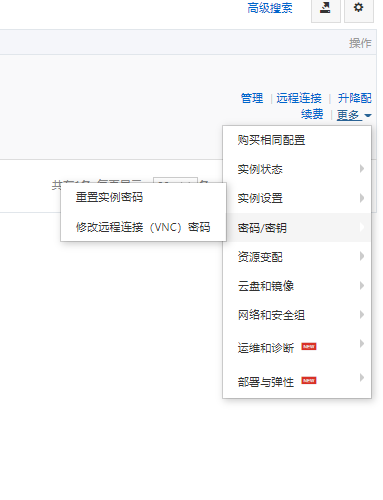
Task: Choose 修改远程连接（VNC）密码 option
Action: pos(143,227)
